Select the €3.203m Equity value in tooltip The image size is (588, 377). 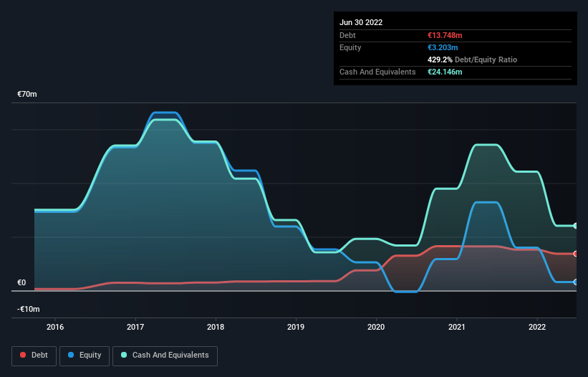[x=442, y=47]
